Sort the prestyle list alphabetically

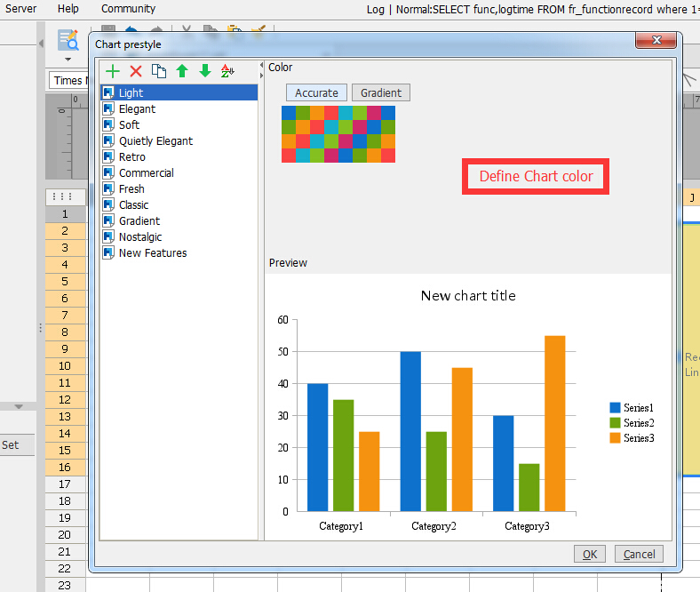(227, 71)
